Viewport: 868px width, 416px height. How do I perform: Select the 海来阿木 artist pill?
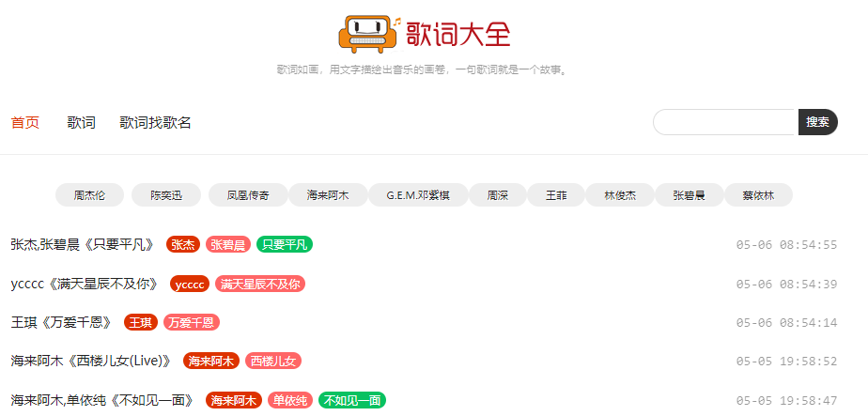[328, 195]
